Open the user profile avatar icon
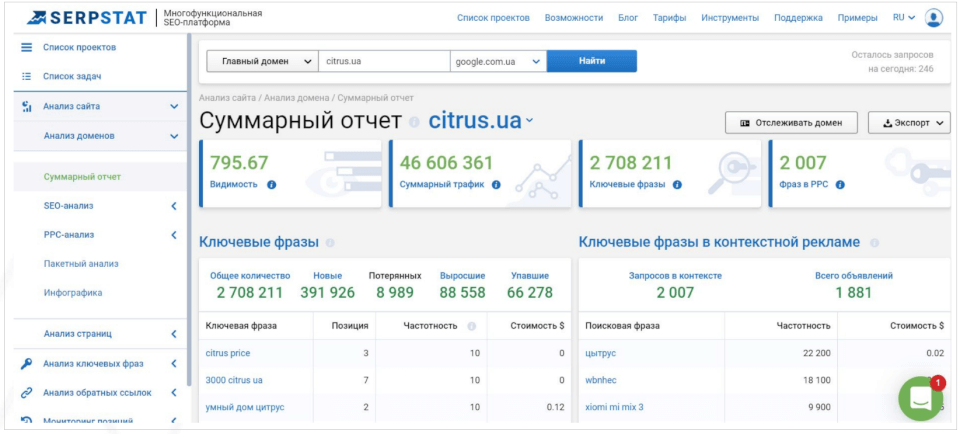960x434 pixels. [934, 18]
